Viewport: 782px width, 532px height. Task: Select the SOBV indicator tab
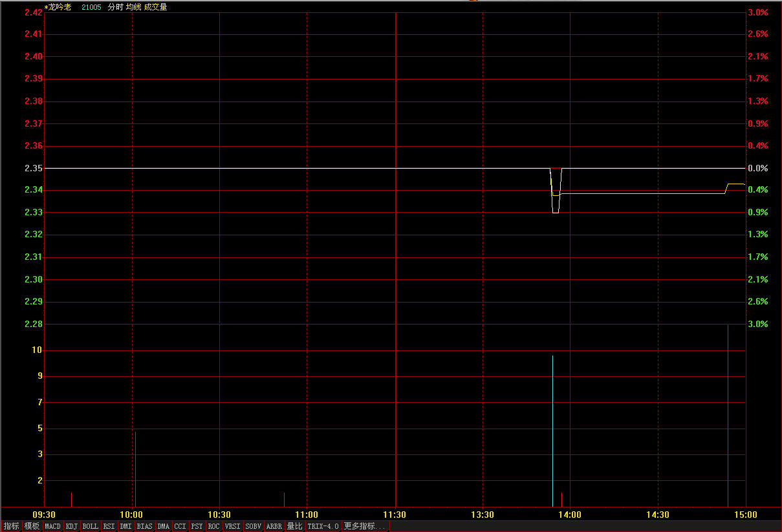[253, 526]
